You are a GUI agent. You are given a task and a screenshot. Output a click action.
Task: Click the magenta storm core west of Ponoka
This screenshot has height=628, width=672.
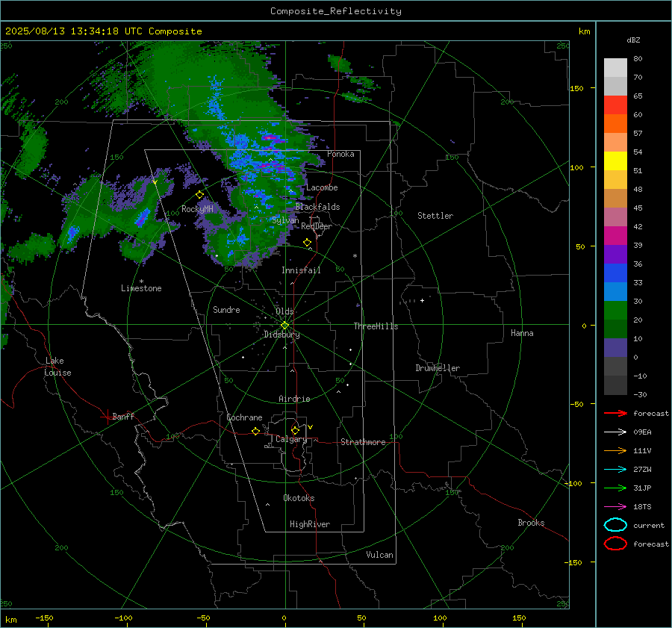tap(270, 137)
